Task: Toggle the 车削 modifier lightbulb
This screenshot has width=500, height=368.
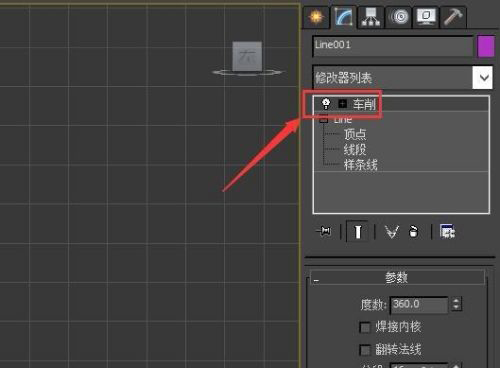Action: (x=326, y=104)
